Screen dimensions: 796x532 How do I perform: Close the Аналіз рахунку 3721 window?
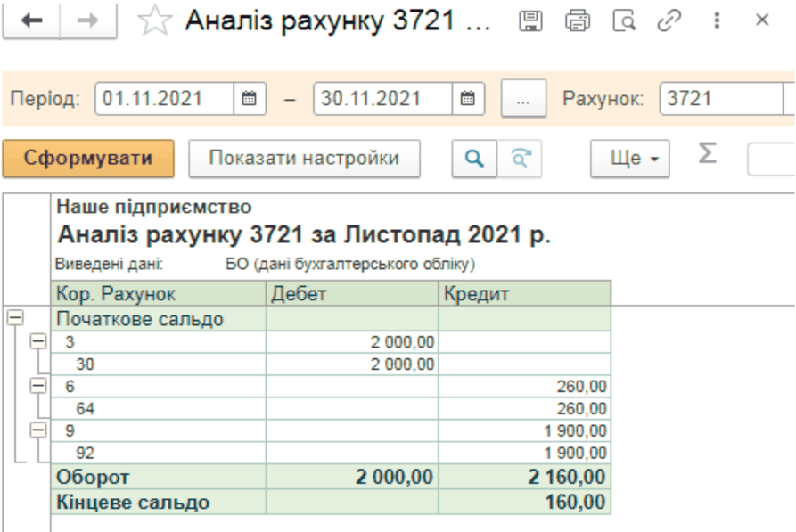point(762,20)
